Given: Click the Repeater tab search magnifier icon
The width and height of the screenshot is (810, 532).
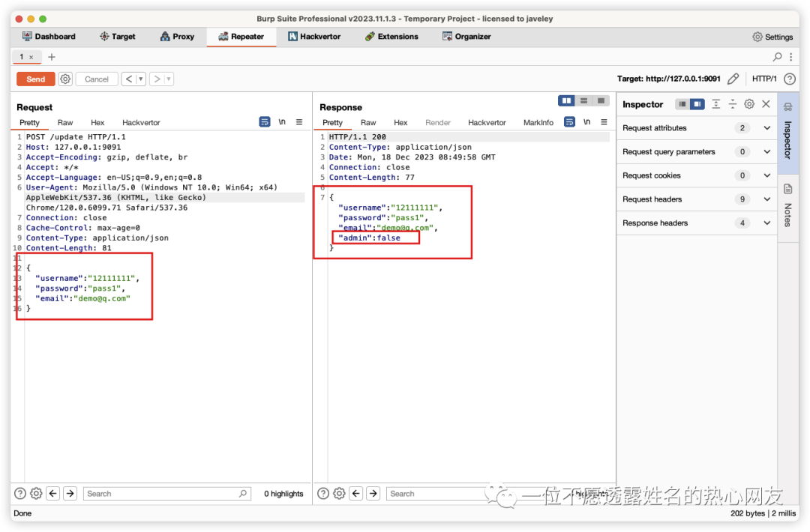Looking at the screenshot, I should [777, 57].
